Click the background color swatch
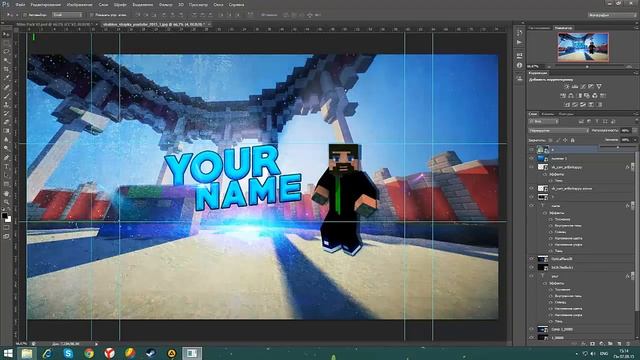The width and height of the screenshot is (640, 360). click(8, 220)
